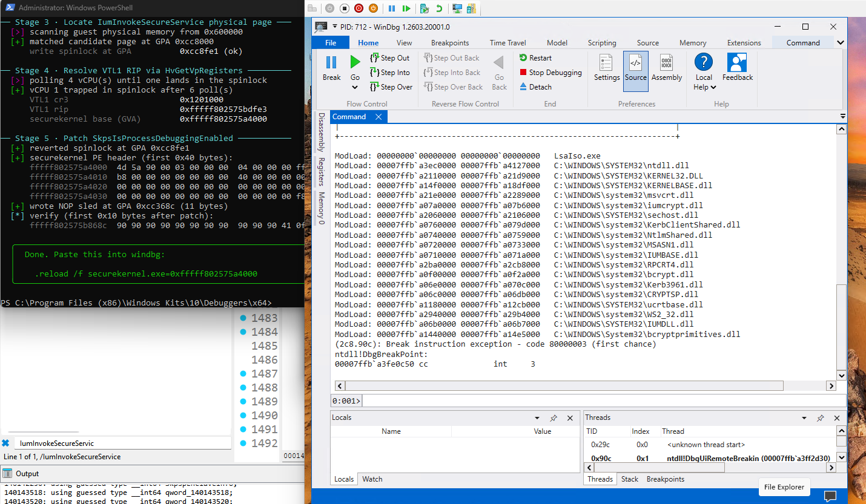The image size is (866, 504).
Task: Open the Memory 0 side panel tab
Action: tap(322, 209)
